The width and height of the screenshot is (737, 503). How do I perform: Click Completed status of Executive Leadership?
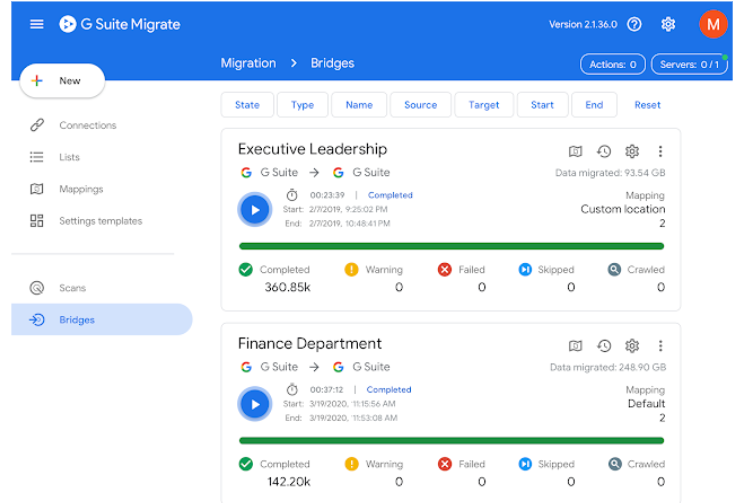390,195
